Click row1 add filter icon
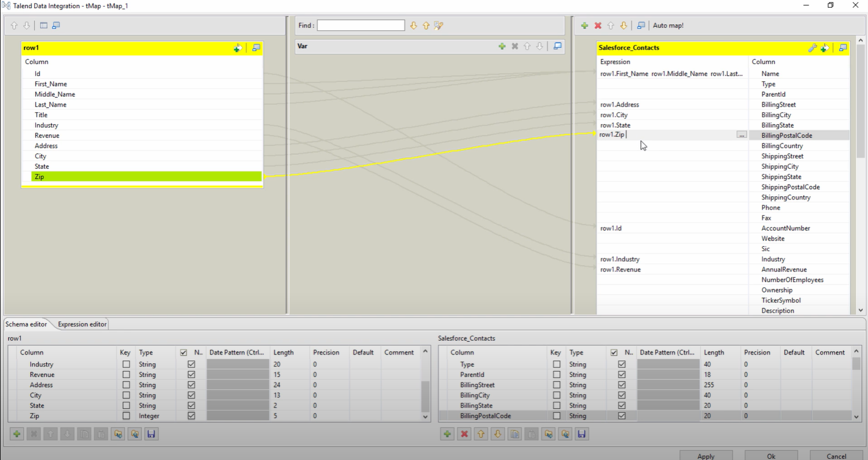 238,48
